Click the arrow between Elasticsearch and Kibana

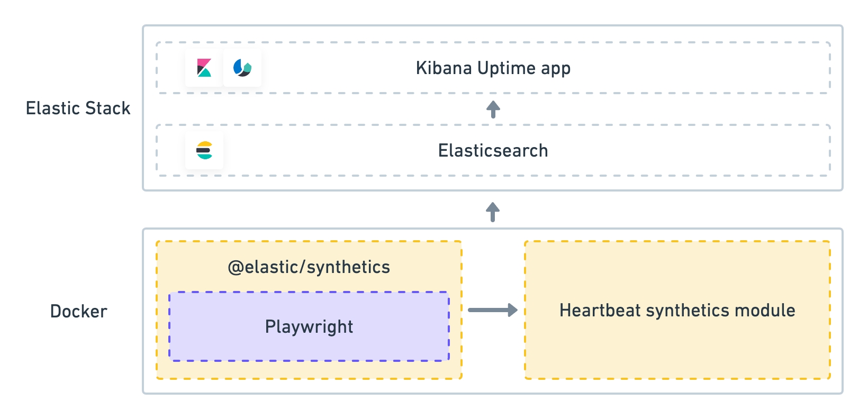pyautogui.click(x=493, y=110)
